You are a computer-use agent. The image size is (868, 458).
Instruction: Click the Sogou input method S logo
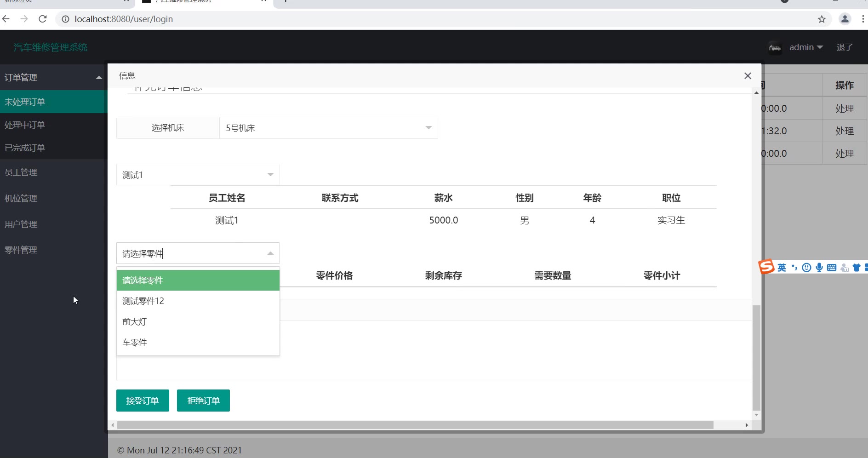point(766,267)
